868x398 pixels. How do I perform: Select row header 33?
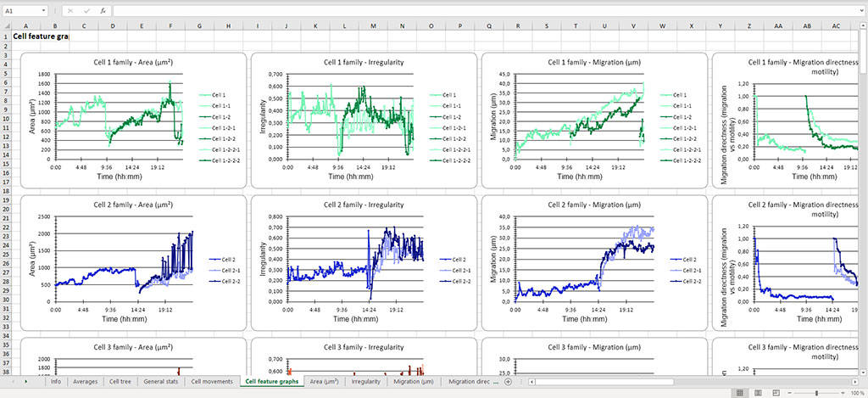(6, 326)
